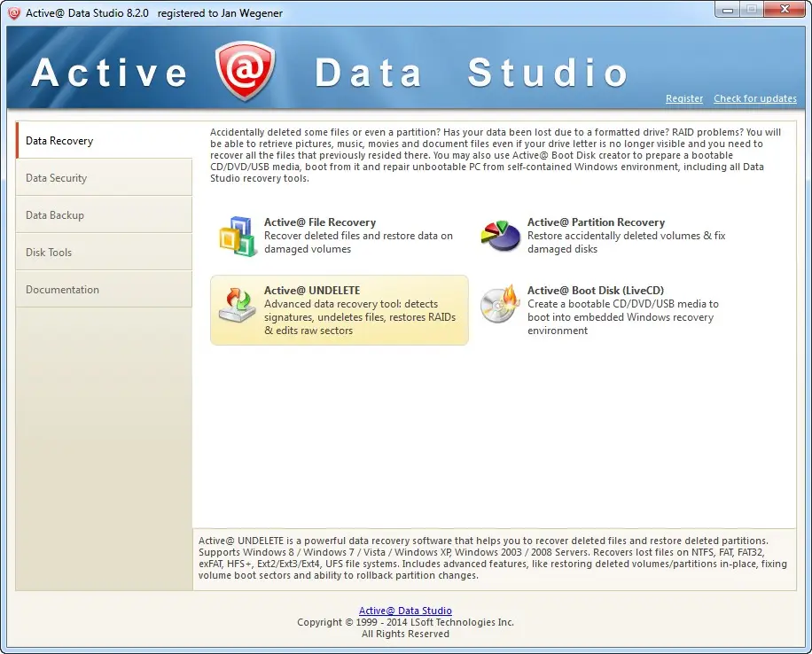This screenshot has width=812, height=654.
Task: Select the Data Recovery tab
Action: click(104, 140)
